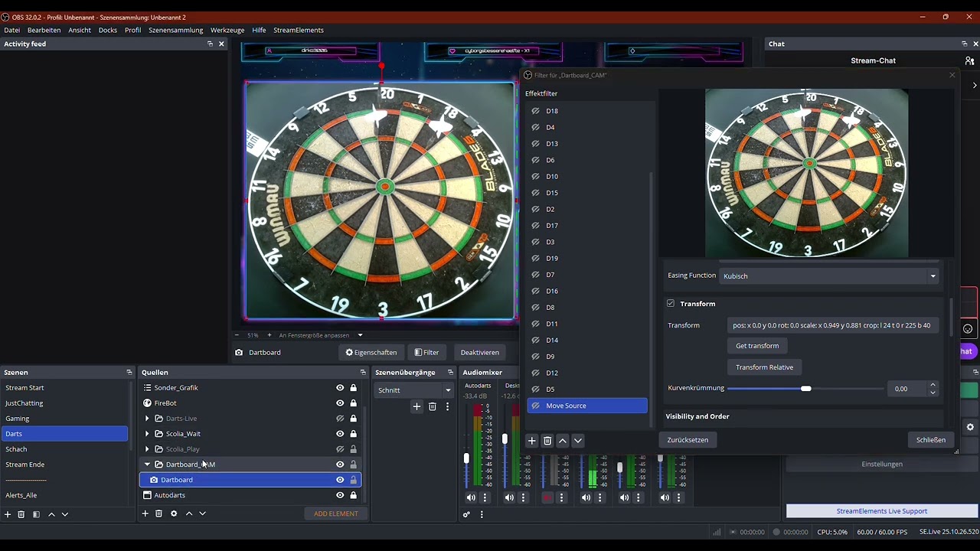Click Schließen to close filter dialog

(931, 440)
